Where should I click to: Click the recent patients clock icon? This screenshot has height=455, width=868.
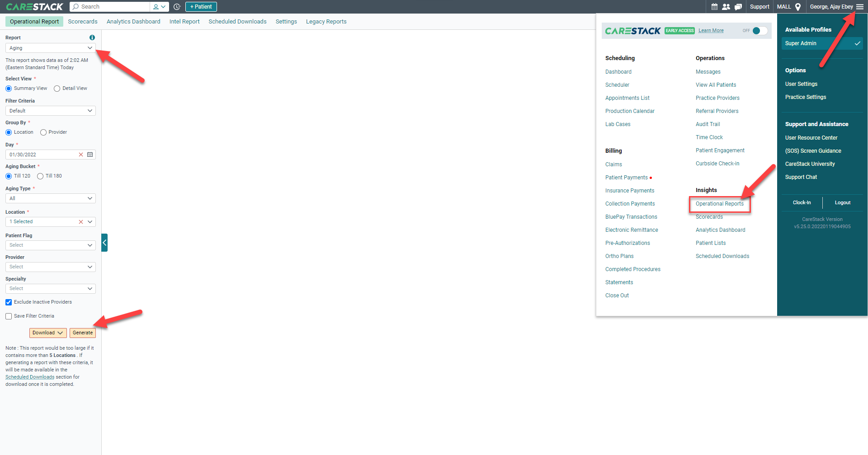[x=176, y=7]
